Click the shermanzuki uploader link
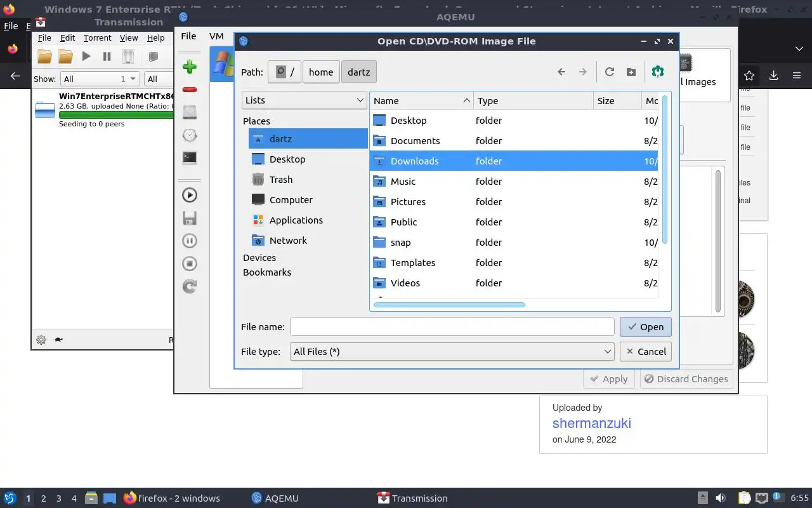 point(591,423)
